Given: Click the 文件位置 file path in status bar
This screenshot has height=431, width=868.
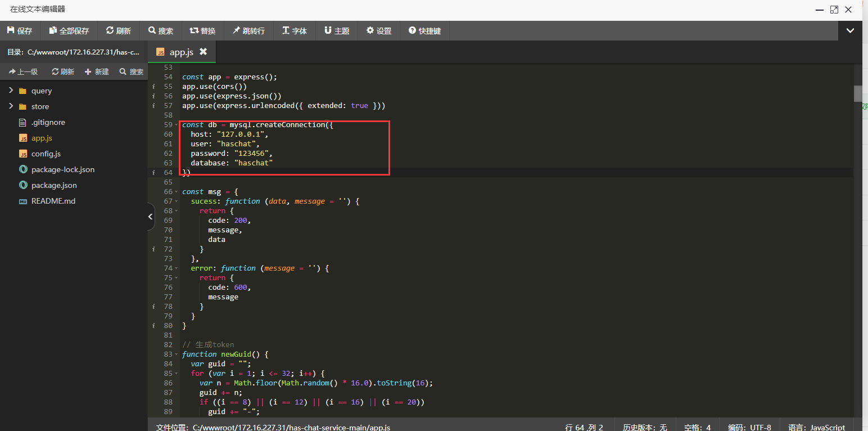Looking at the screenshot, I should click(273, 428).
